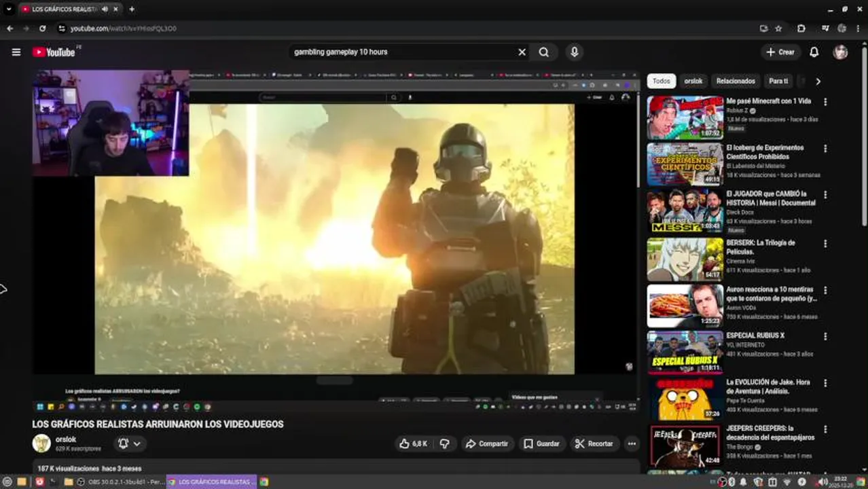Clear the search box with the X
The height and width of the screenshot is (489, 868).
coord(522,52)
